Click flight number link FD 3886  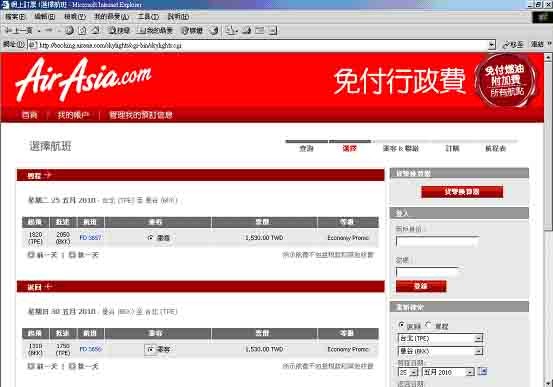tap(90, 349)
